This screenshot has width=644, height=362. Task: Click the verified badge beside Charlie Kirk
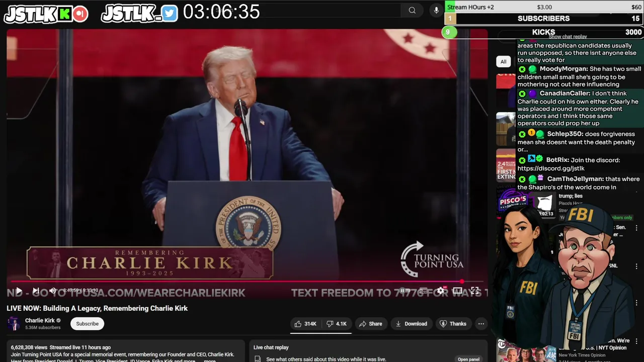[58, 321]
